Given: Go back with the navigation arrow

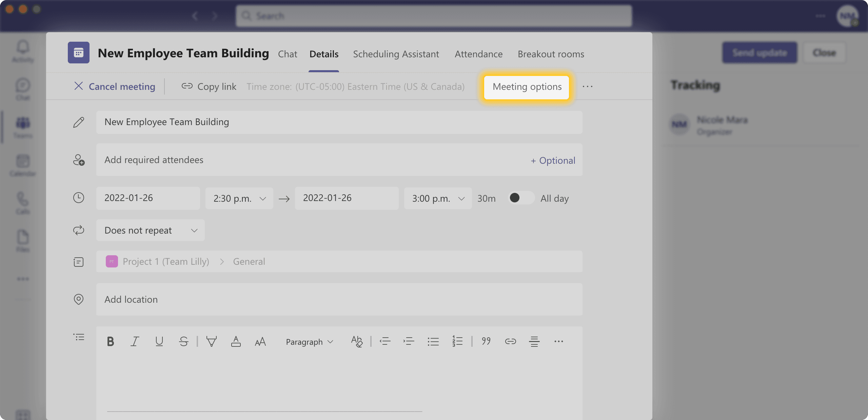Looking at the screenshot, I should (x=195, y=16).
